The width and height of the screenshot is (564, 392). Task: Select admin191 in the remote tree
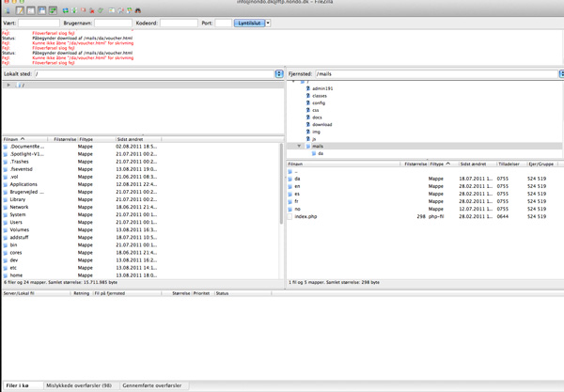[x=322, y=88]
